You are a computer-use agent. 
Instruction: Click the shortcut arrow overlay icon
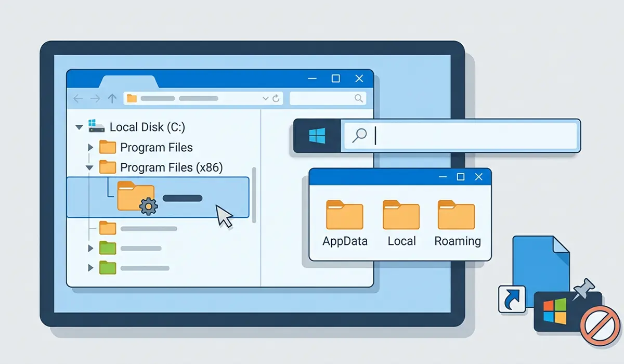click(x=512, y=299)
